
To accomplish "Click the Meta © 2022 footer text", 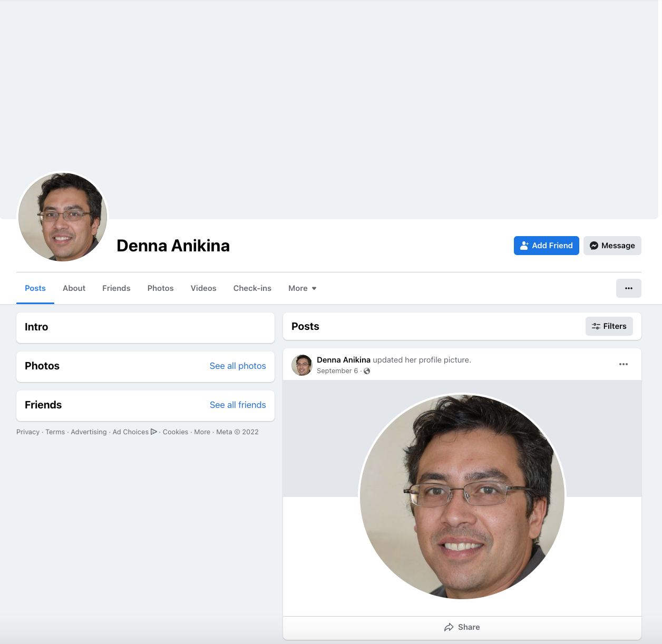I will tap(237, 432).
